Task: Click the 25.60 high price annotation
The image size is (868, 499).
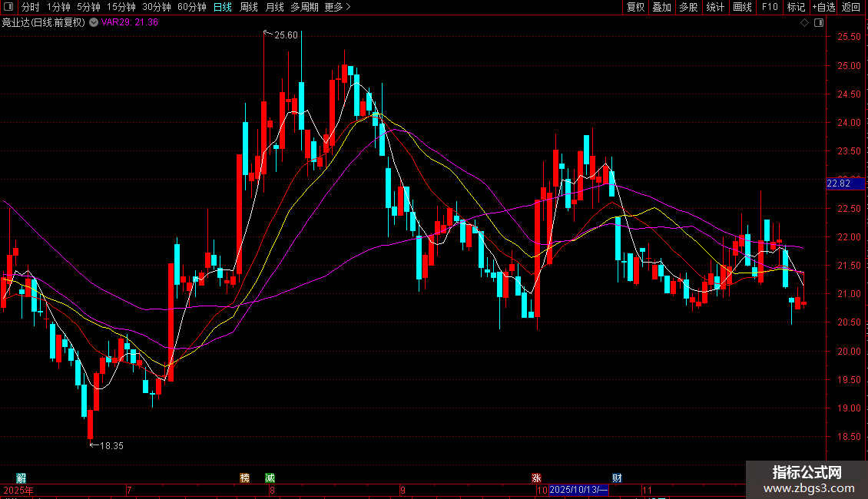Action: [287, 35]
